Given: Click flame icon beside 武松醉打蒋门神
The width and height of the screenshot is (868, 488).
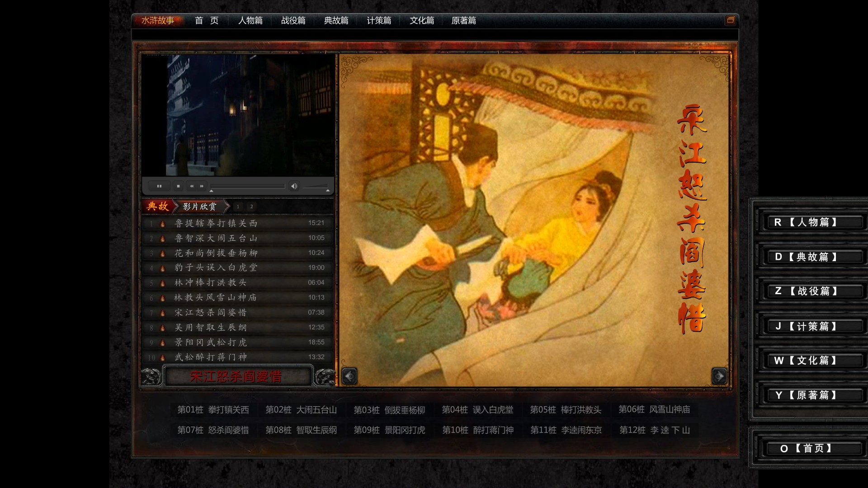Looking at the screenshot, I should (163, 358).
